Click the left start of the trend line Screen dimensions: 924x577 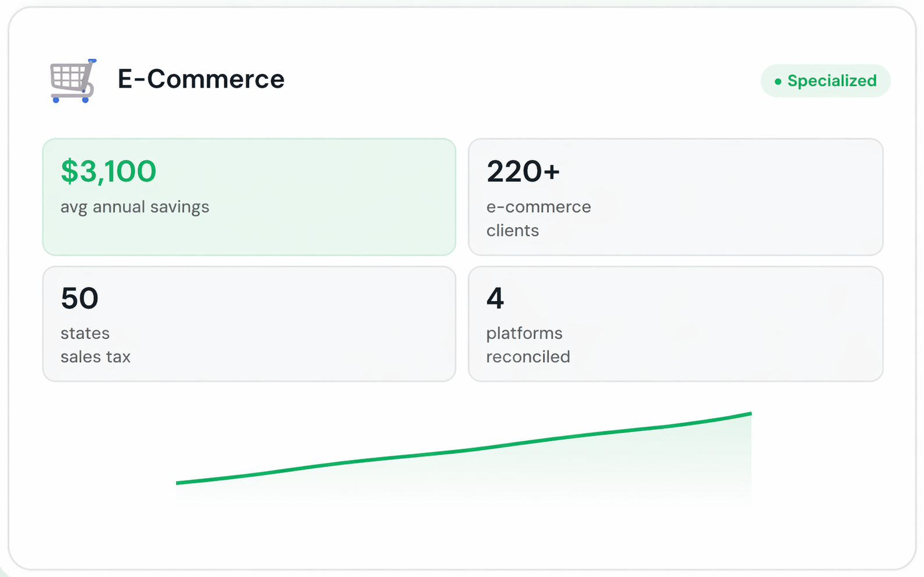[x=178, y=483]
